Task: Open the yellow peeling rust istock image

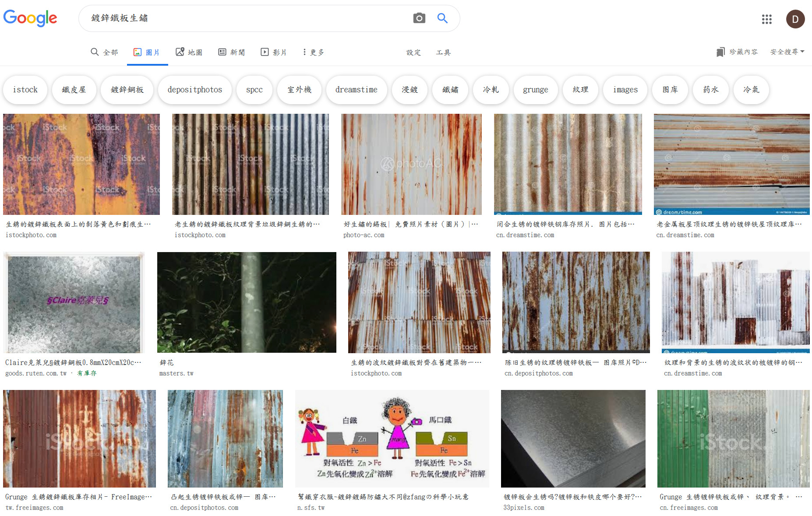Action: (x=81, y=165)
